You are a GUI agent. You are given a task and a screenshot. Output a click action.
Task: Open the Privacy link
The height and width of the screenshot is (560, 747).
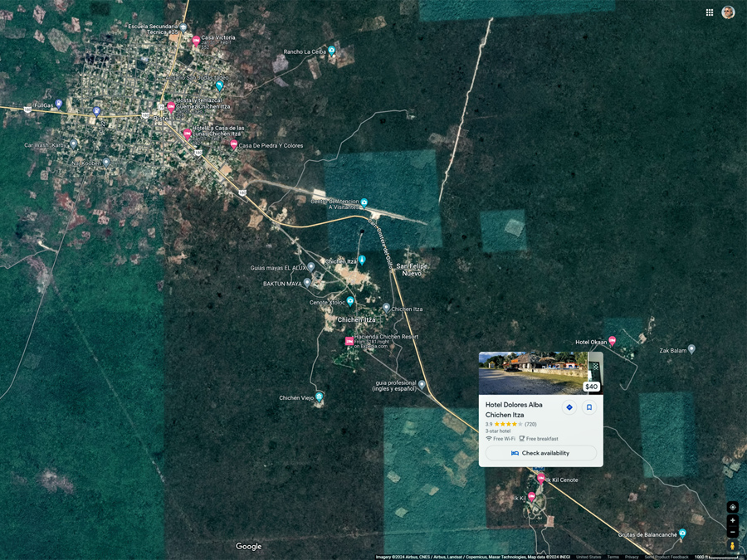point(632,558)
